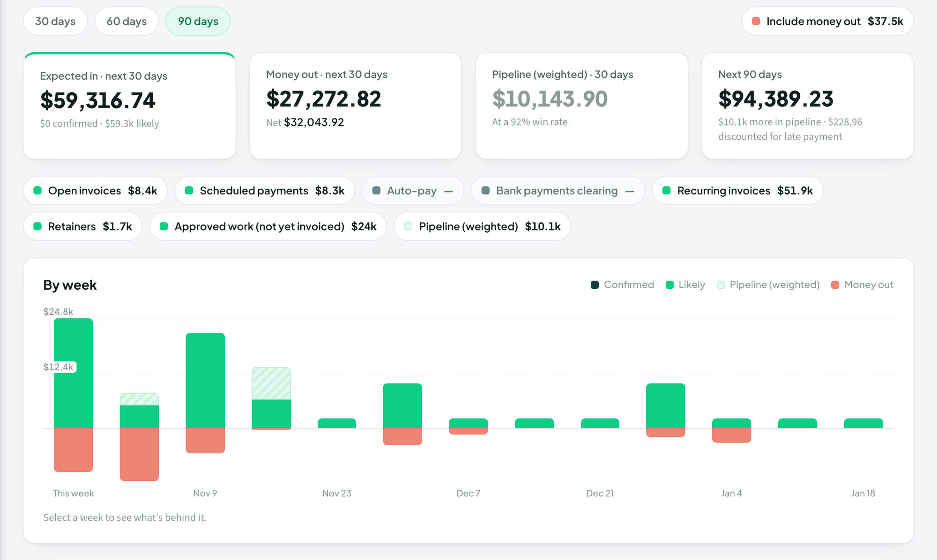Select the Nov 23 week bar
This screenshot has width=937, height=560.
337,423
